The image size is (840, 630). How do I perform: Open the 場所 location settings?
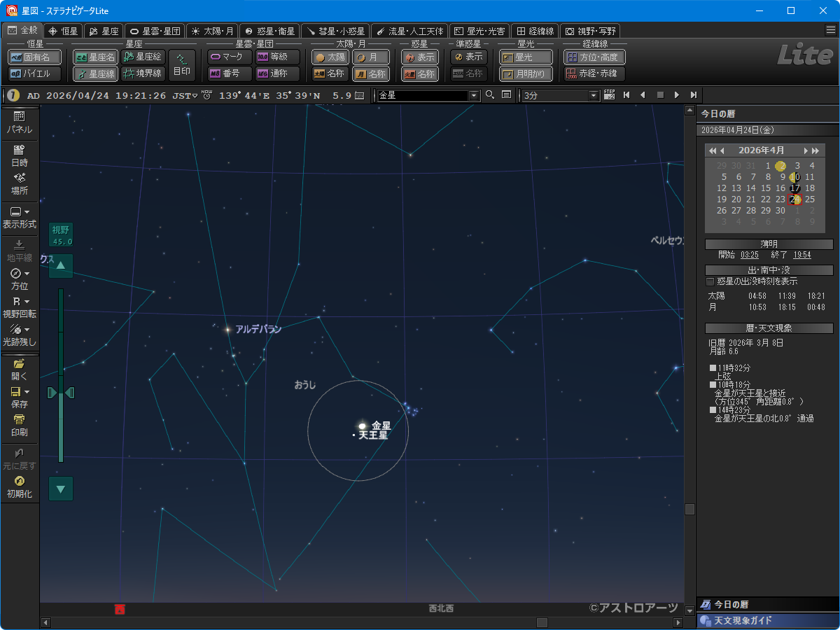(x=20, y=183)
